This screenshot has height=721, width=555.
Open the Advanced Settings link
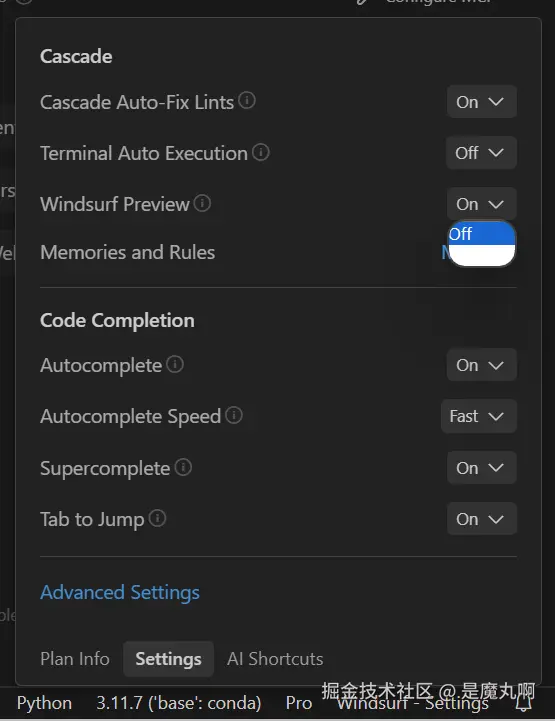120,592
